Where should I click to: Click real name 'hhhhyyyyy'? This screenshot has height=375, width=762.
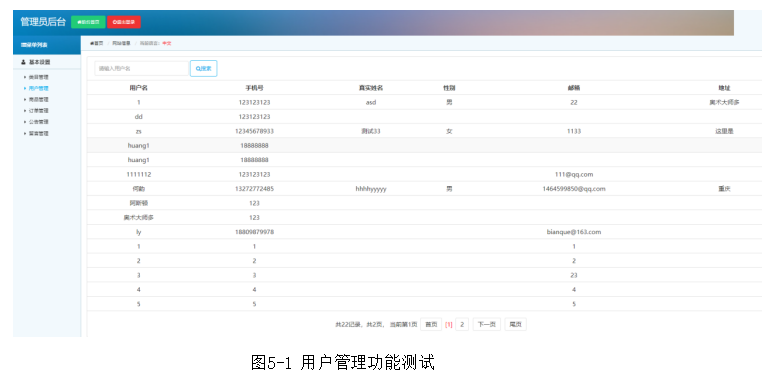coord(371,189)
